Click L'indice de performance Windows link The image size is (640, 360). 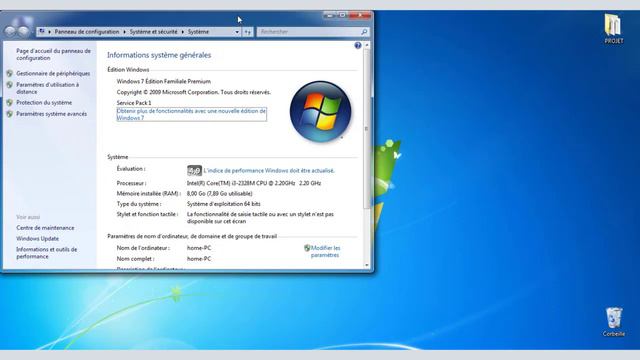269,171
